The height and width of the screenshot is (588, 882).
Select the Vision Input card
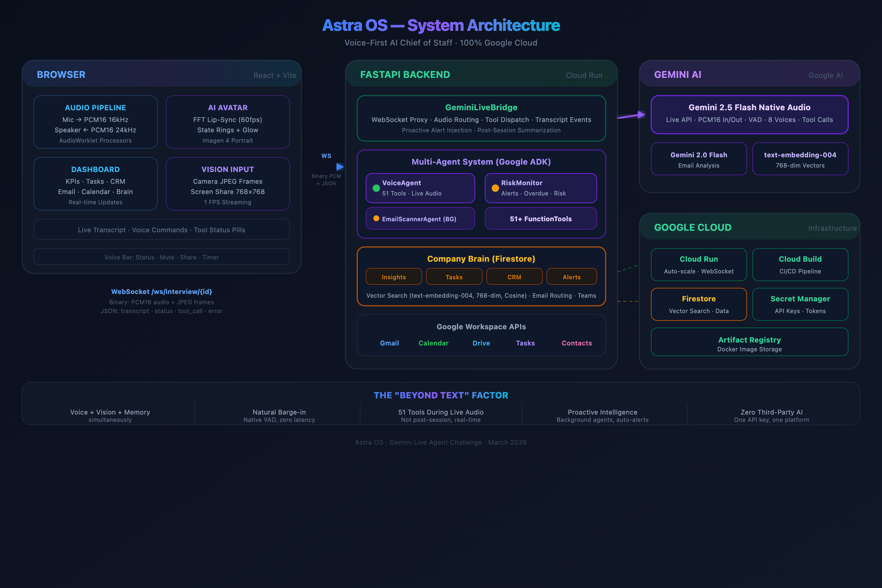point(227,184)
